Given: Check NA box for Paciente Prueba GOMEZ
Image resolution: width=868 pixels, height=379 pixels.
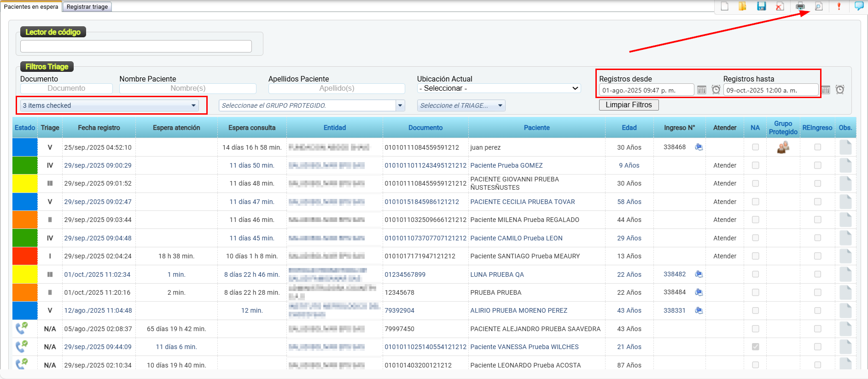Looking at the screenshot, I should [755, 165].
